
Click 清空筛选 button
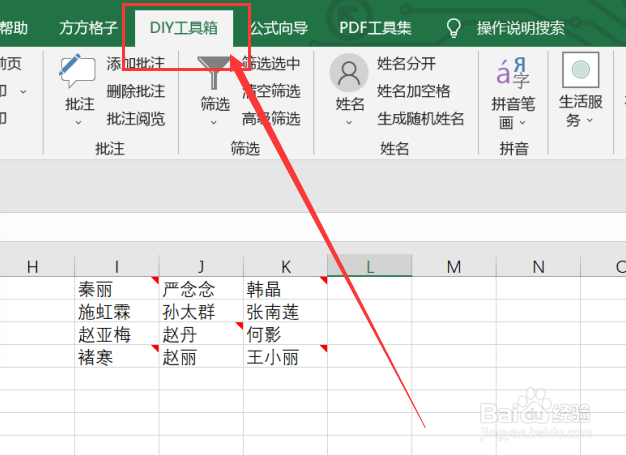click(271, 91)
